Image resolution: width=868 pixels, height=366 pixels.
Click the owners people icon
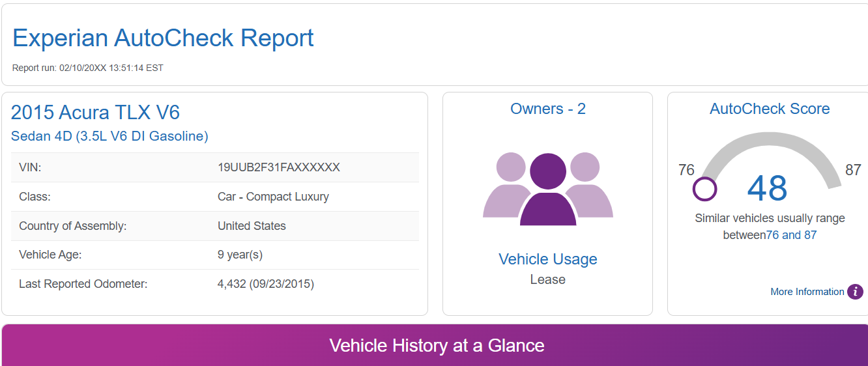point(547,189)
